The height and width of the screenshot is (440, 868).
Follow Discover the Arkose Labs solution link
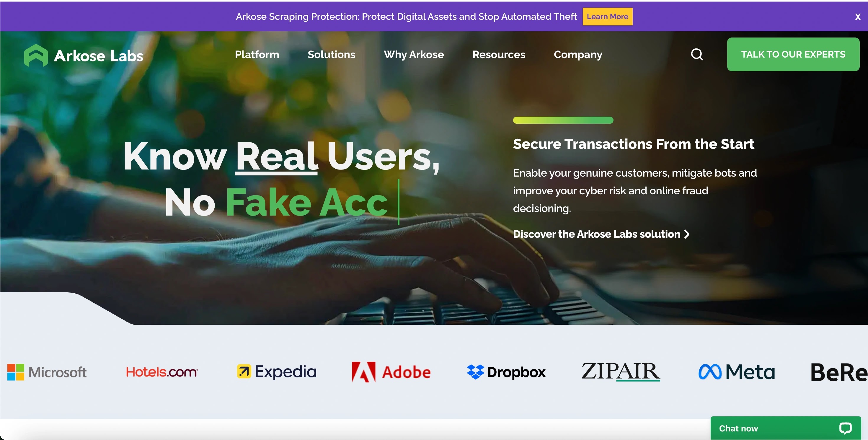pyautogui.click(x=601, y=234)
